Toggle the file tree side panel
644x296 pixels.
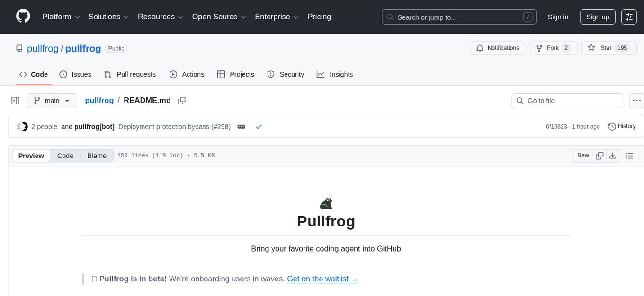pyautogui.click(x=15, y=100)
